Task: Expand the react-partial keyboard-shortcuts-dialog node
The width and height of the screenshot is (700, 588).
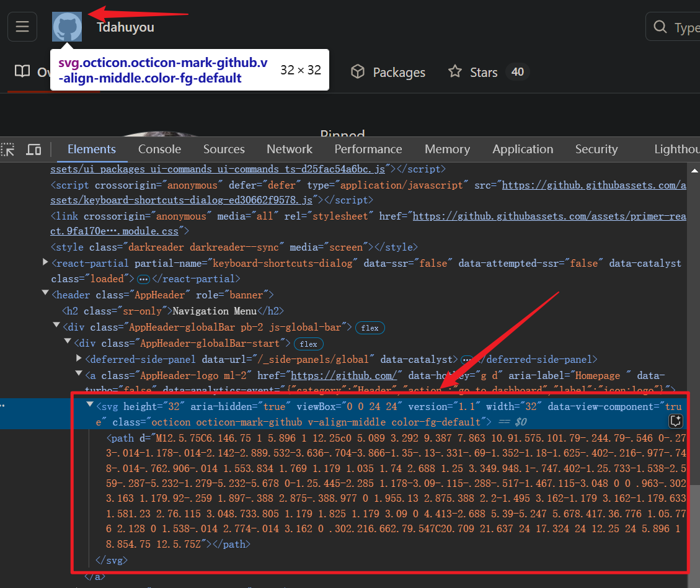Action: (x=45, y=262)
